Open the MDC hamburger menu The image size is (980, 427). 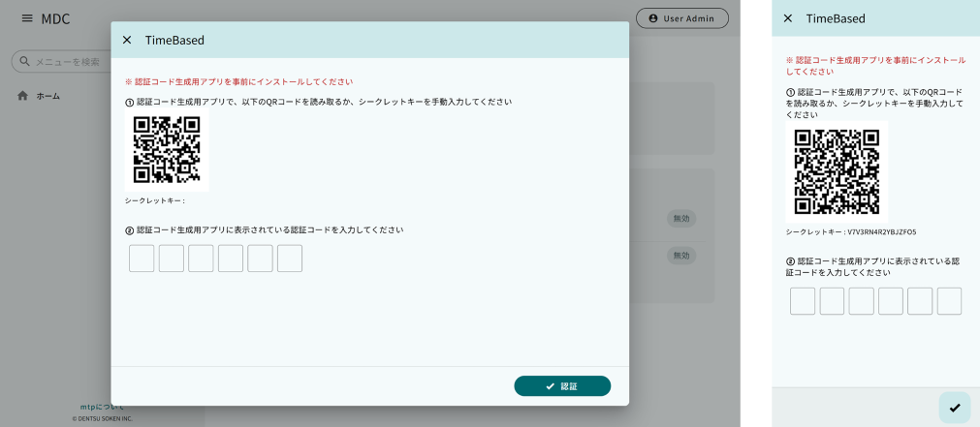point(27,18)
